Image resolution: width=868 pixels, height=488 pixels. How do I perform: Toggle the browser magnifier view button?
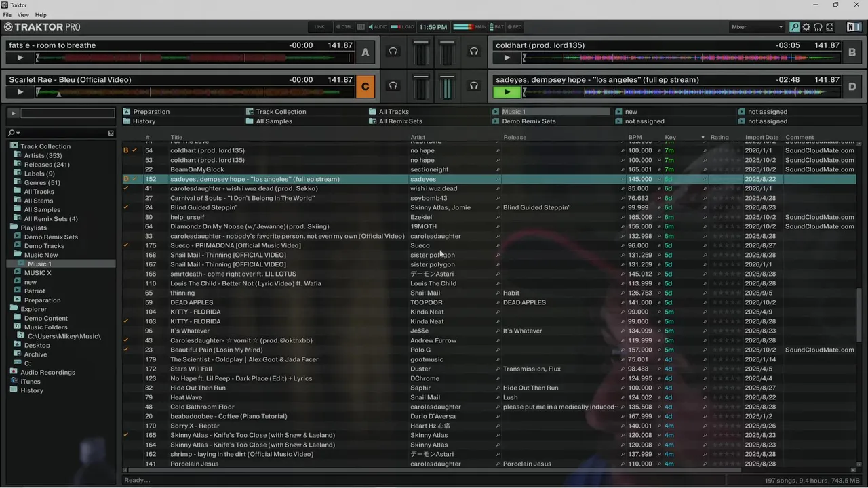(794, 27)
